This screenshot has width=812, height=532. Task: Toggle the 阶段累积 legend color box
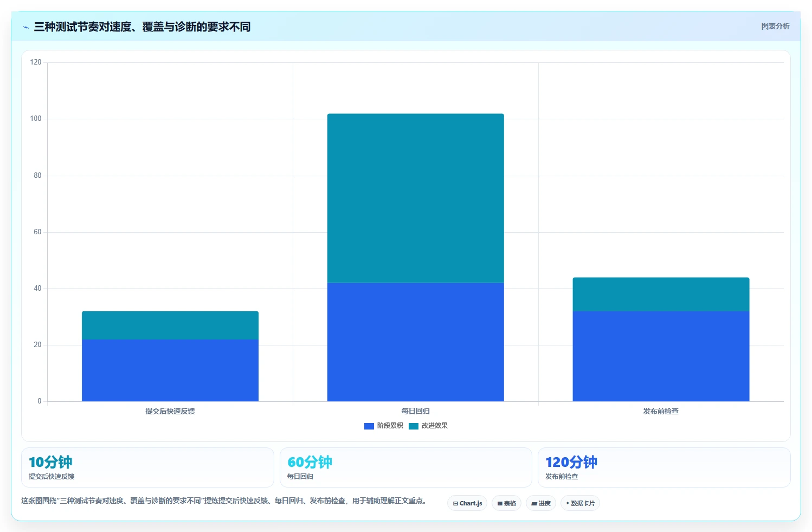click(x=369, y=426)
